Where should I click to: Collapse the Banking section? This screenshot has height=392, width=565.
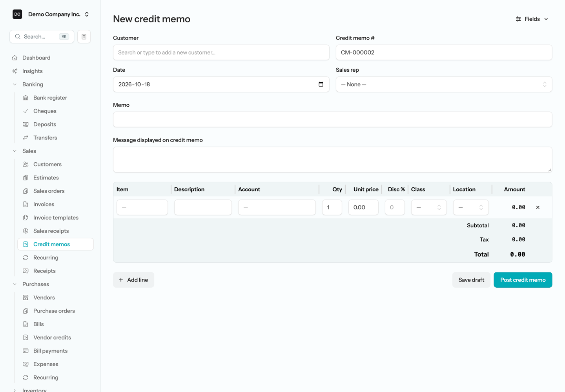pos(15,84)
